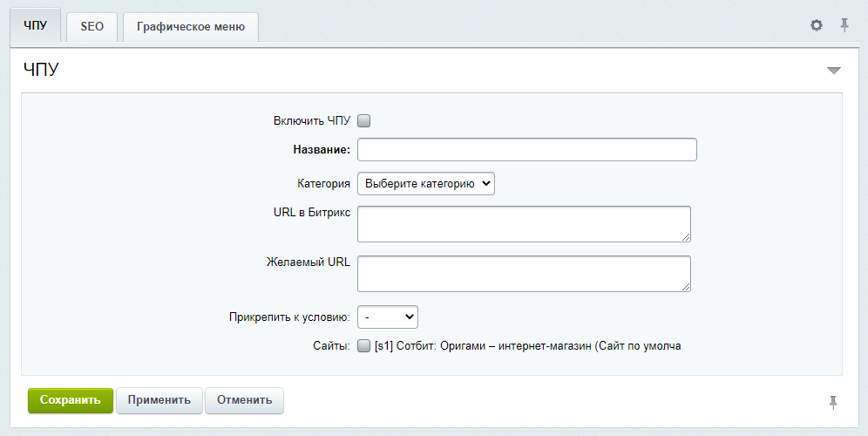Screen dimensions: 868x436
Task: Click the green Сохранить button
Action: [71, 400]
